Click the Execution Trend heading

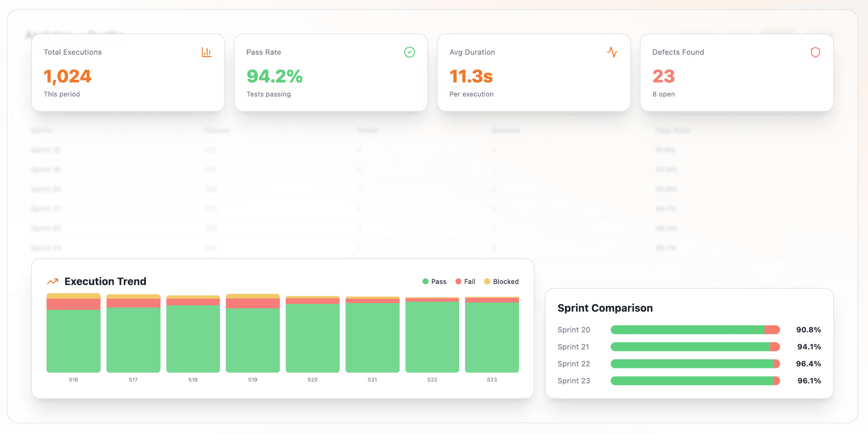point(104,281)
